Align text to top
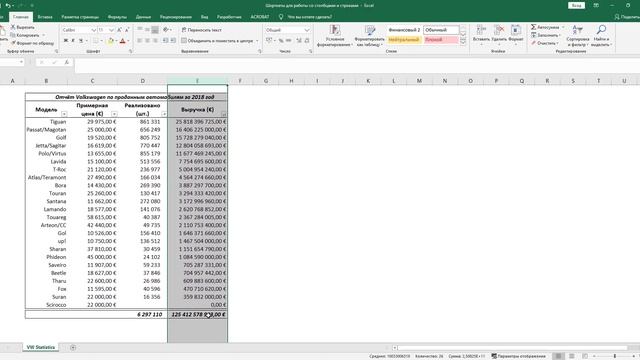This screenshot has width=640, height=360. [140, 30]
